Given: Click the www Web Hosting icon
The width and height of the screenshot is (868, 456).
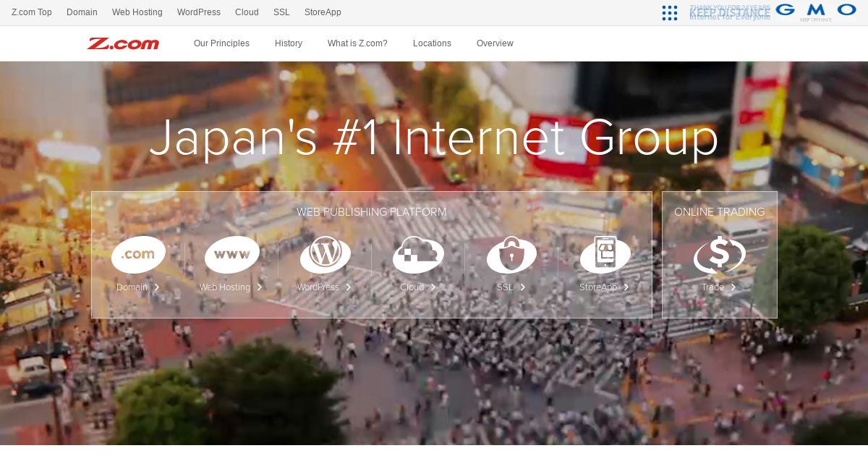Looking at the screenshot, I should pyautogui.click(x=232, y=255).
